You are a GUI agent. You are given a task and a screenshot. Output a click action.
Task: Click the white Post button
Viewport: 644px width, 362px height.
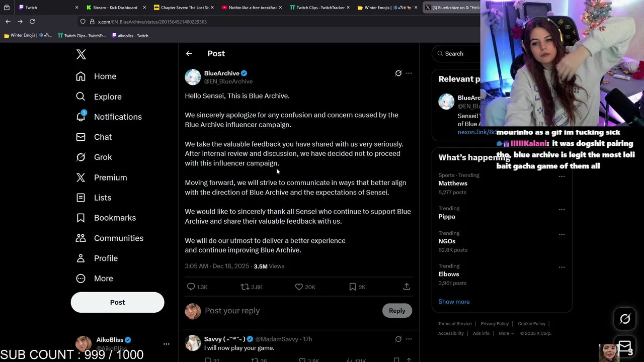point(117,302)
